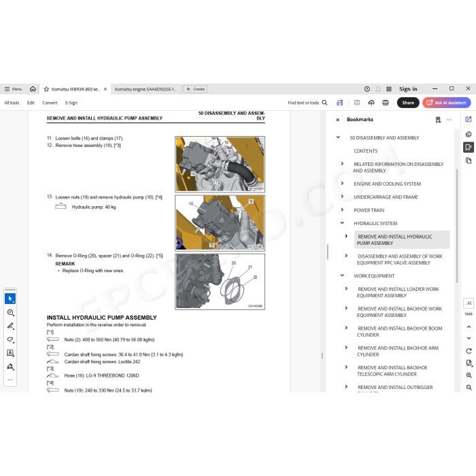Collapse WORK EQUIPMENT bookmark

[x=342, y=275]
